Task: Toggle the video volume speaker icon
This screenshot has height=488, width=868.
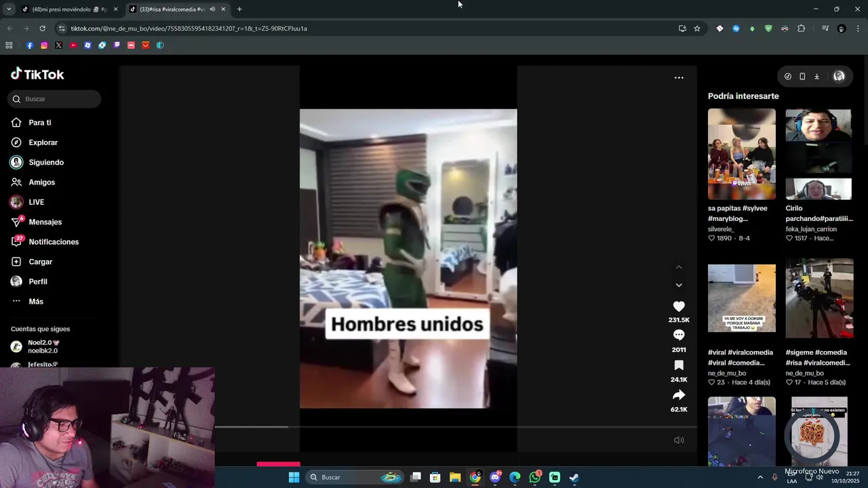Action: (679, 440)
